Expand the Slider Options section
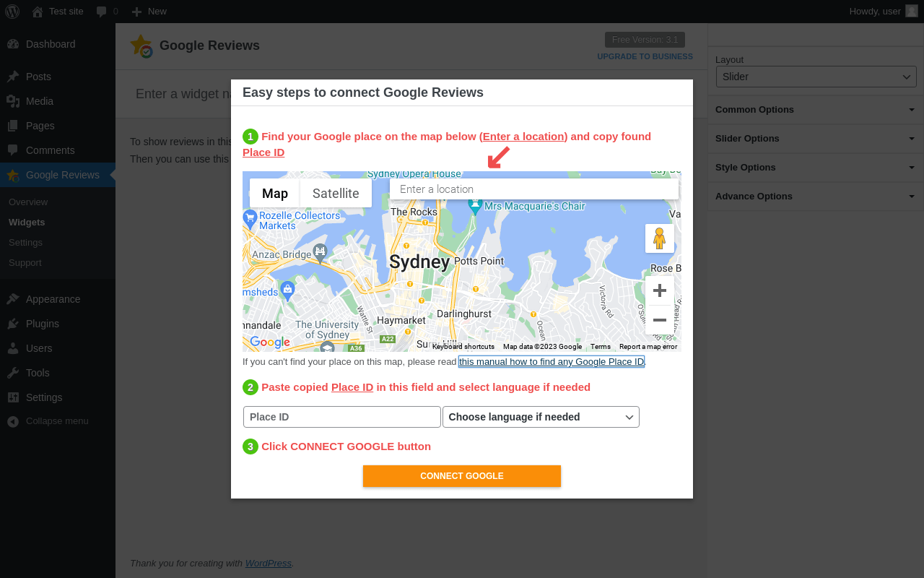Image resolution: width=924 pixels, height=578 pixels. [x=816, y=139]
